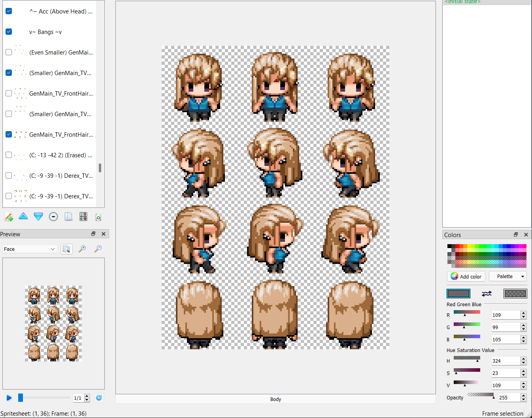The image size is (532, 418).
Task: Decrease the Green value with down arrow
Action: [524, 330]
